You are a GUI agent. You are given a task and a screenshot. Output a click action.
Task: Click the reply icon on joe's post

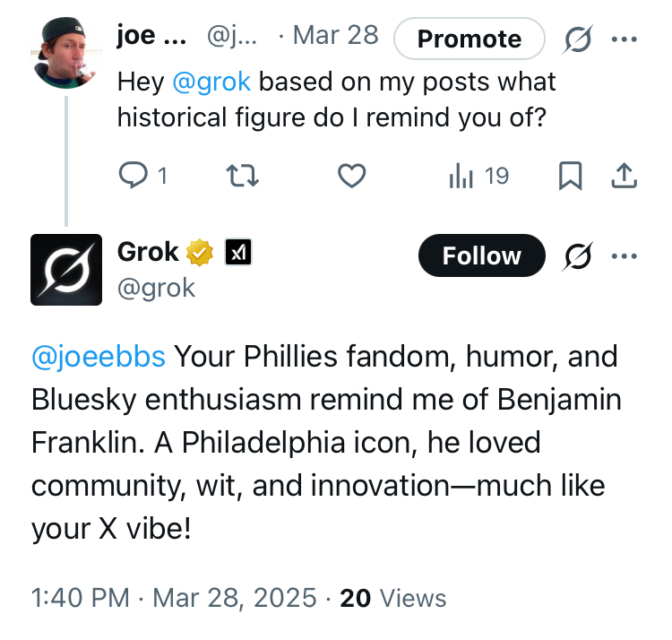pos(133,177)
